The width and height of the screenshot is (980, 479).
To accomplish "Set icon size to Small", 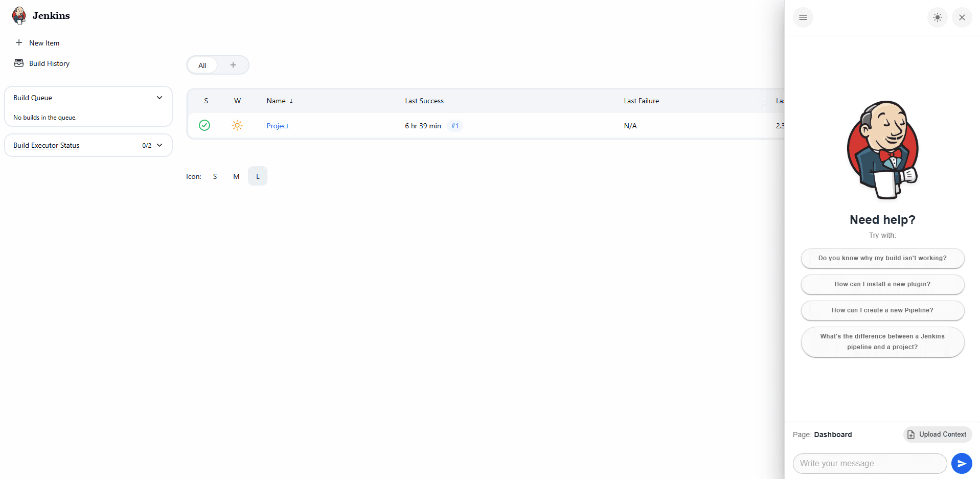I will click(215, 176).
